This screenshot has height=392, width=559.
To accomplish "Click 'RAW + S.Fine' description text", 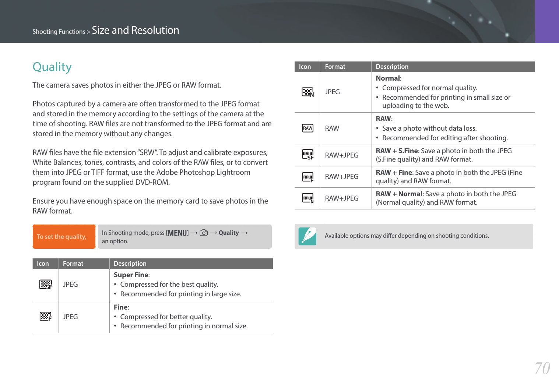I will (x=444, y=155).
